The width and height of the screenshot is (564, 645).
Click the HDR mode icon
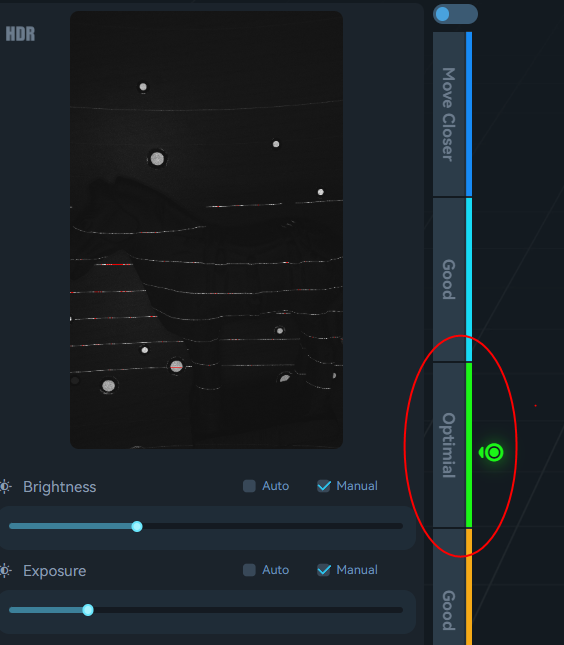coord(20,34)
